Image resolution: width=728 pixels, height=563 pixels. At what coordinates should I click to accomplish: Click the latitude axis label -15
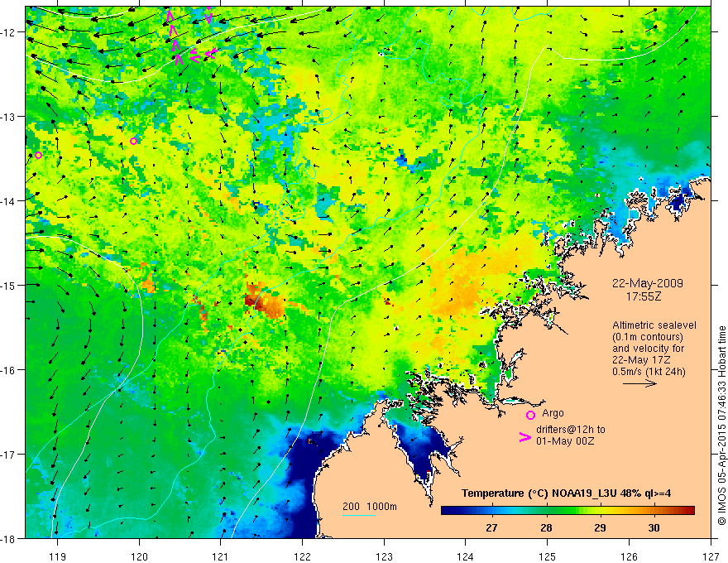point(8,285)
